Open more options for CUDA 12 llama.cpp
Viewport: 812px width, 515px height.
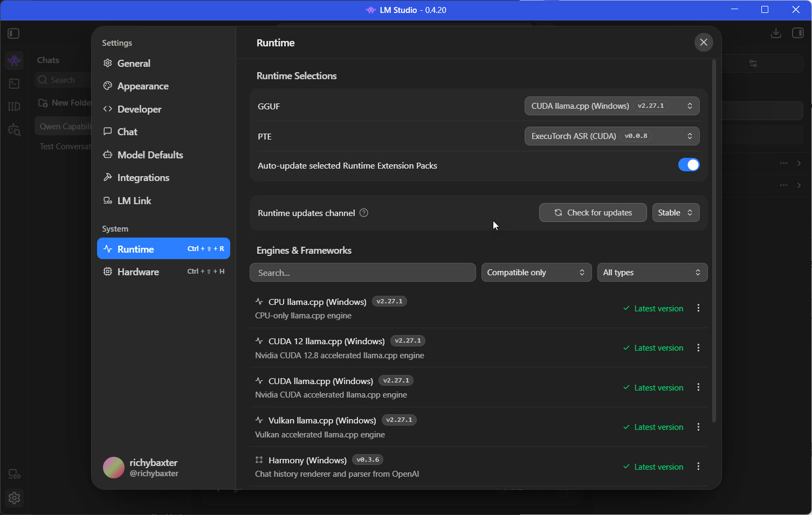698,348
